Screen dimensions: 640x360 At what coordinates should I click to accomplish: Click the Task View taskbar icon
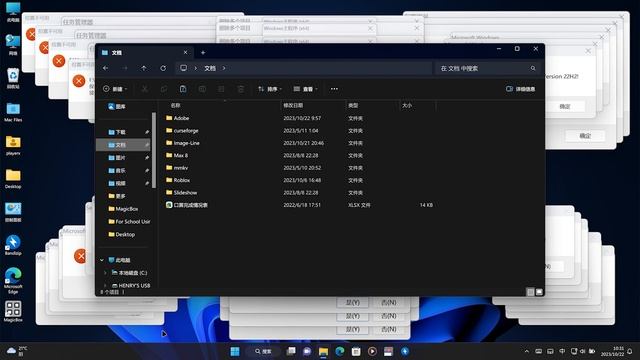291,351
